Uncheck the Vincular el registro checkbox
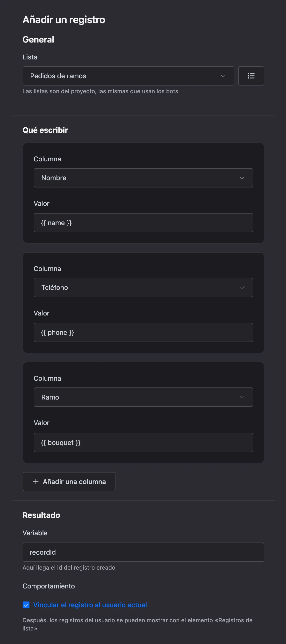286x644 pixels. click(x=26, y=605)
